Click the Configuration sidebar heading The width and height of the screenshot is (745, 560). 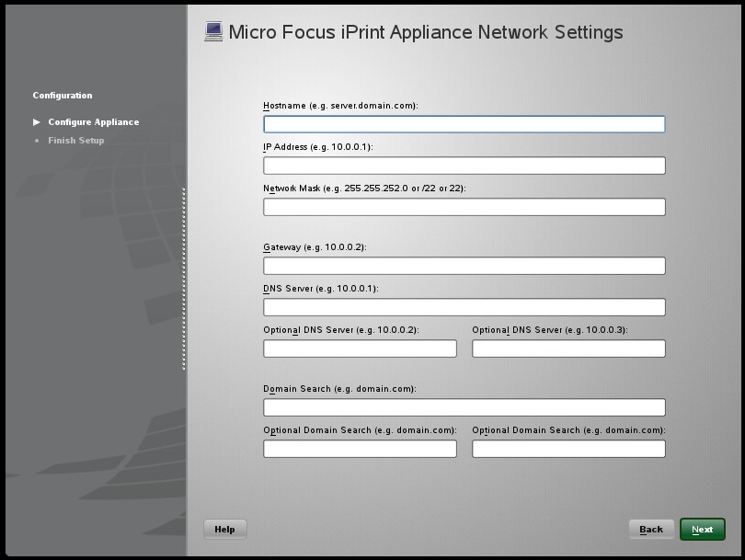pyautogui.click(x=63, y=96)
